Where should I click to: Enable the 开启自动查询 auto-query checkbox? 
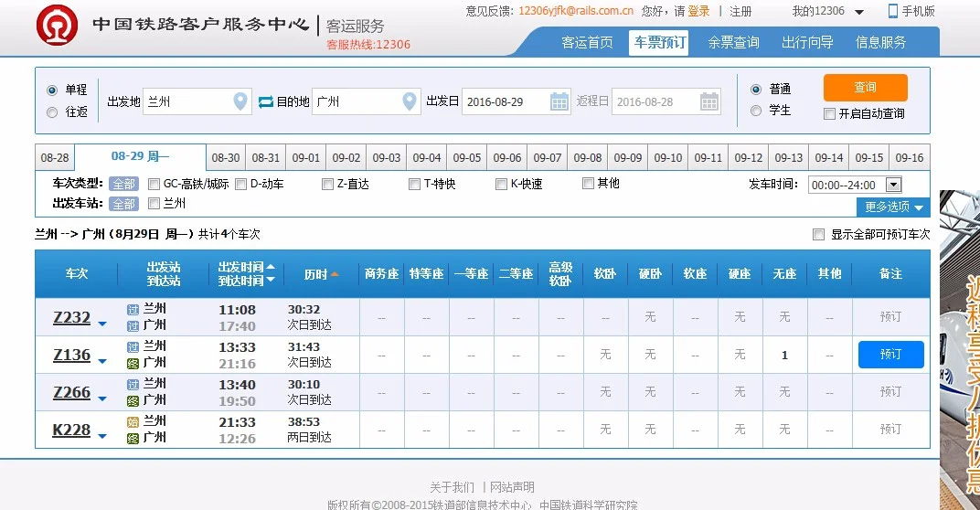pos(829,113)
